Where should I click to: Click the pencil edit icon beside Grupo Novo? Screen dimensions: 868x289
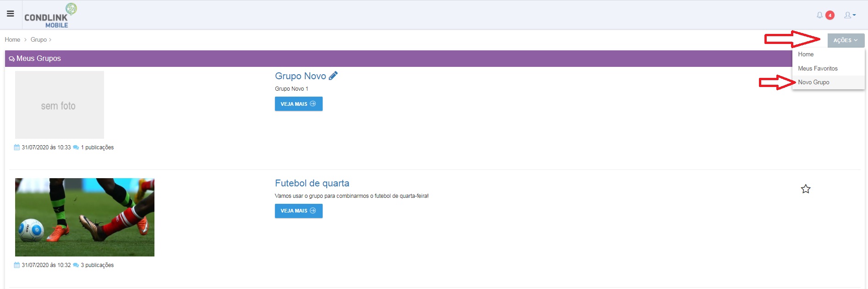[x=333, y=76]
